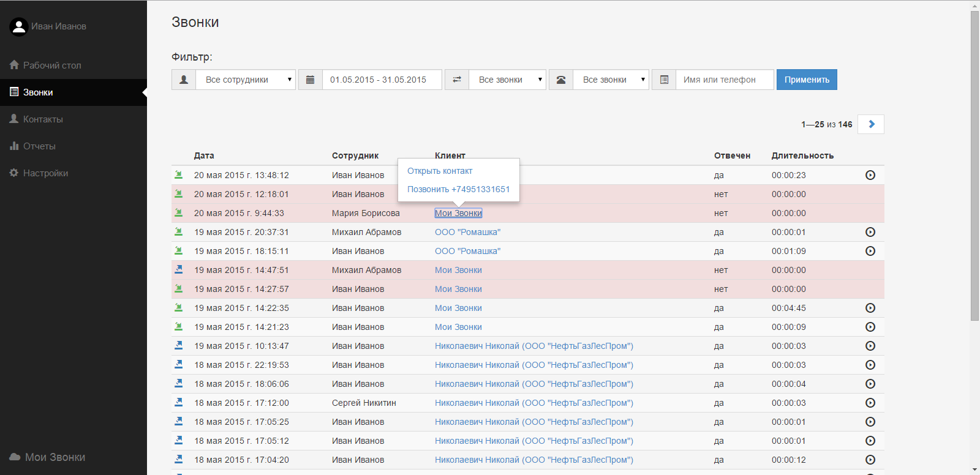Viewport: 980px width, 475px height.
Task: Play recording of the 14:22:35 call
Action: [x=870, y=308]
